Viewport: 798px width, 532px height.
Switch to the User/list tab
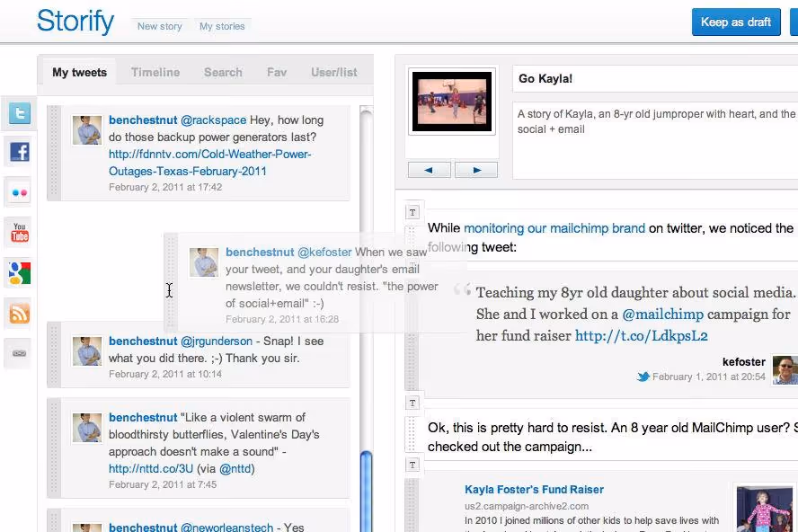click(x=334, y=72)
